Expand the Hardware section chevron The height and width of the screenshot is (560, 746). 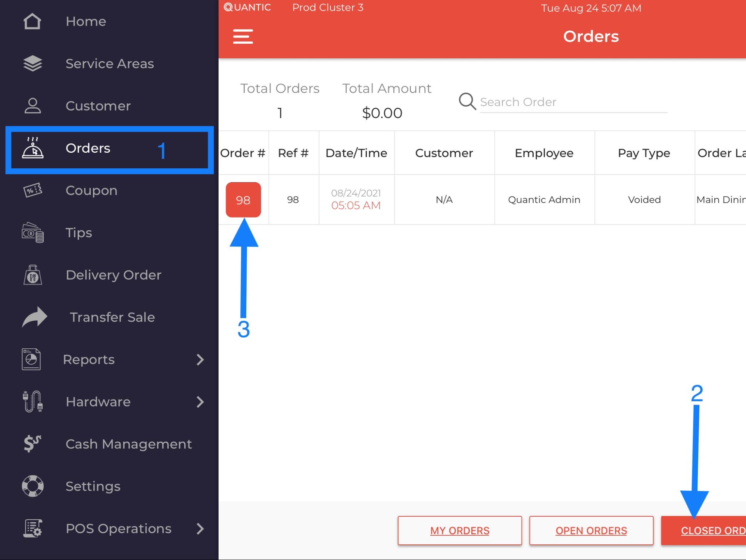[x=200, y=402]
